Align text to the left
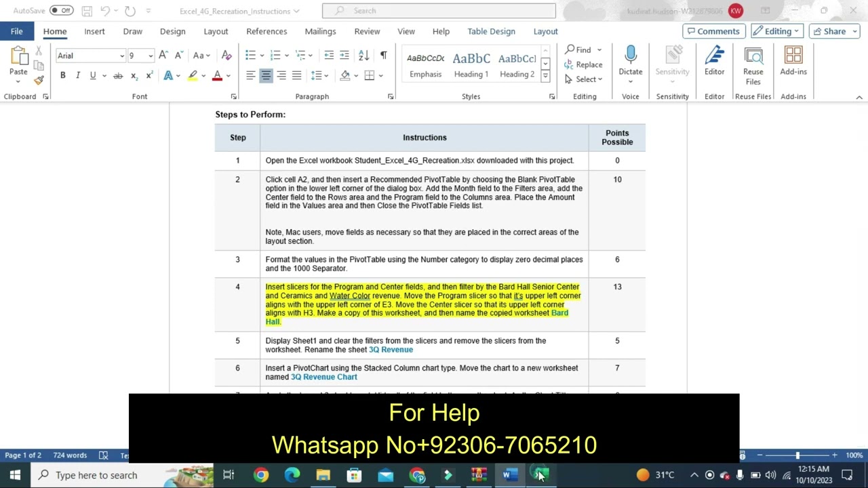This screenshot has width=868, height=488. (x=251, y=75)
